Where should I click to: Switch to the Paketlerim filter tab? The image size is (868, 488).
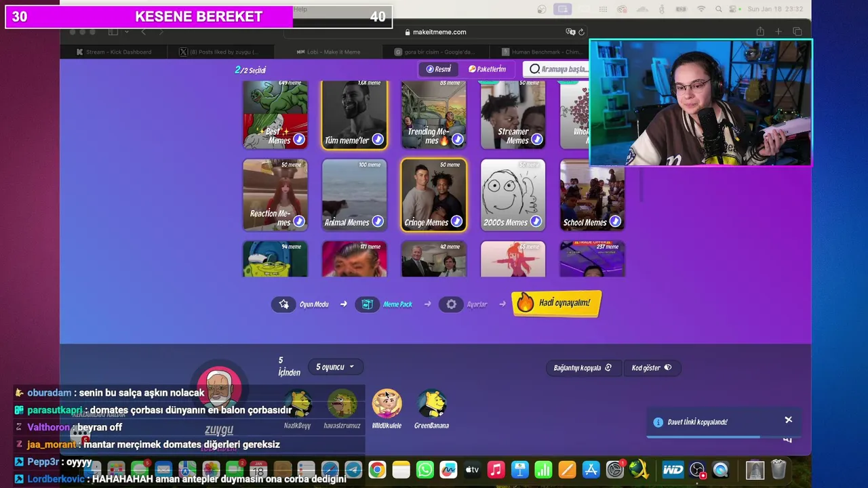click(x=487, y=69)
